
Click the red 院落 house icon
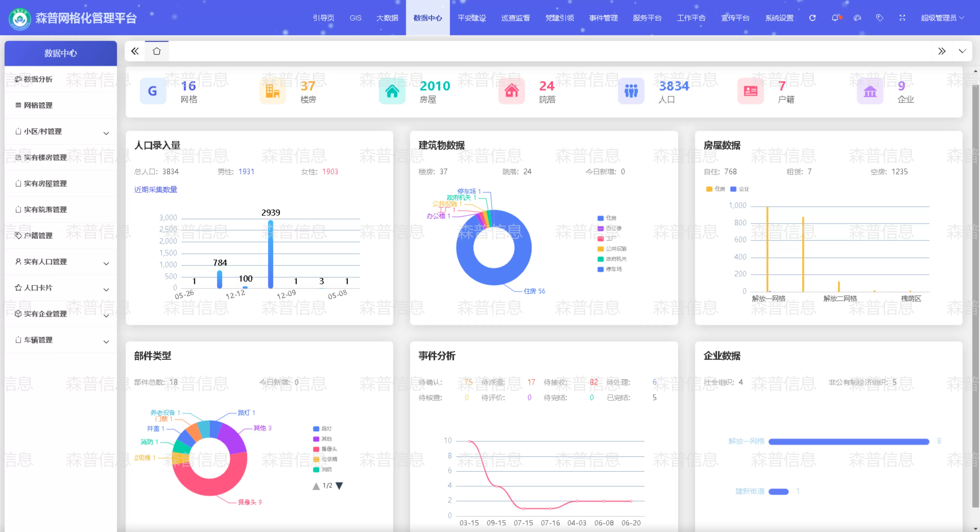click(512, 91)
